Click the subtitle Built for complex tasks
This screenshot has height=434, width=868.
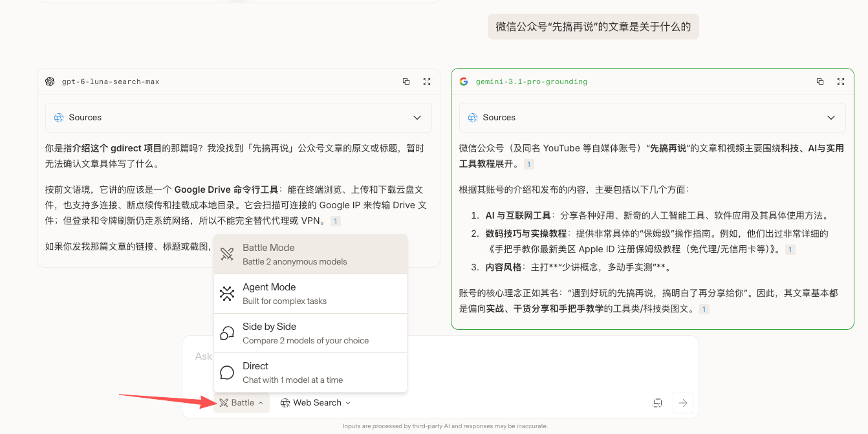285,301
